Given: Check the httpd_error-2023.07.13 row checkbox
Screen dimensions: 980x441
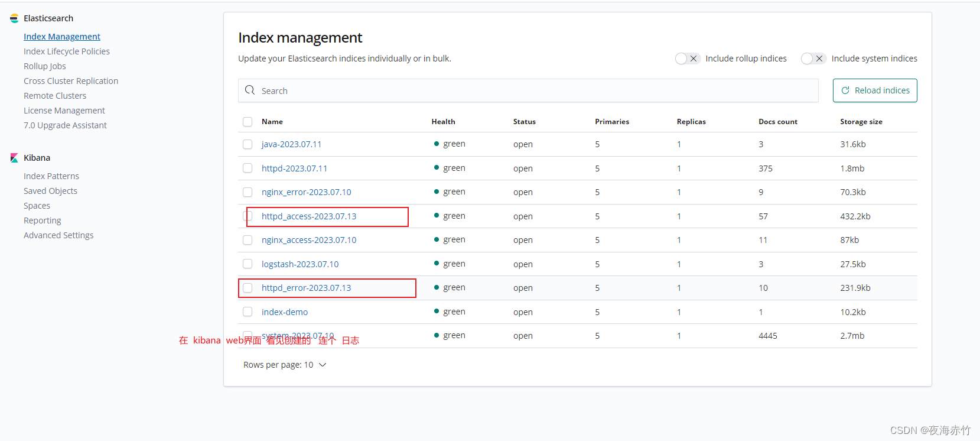Looking at the screenshot, I should tap(248, 288).
